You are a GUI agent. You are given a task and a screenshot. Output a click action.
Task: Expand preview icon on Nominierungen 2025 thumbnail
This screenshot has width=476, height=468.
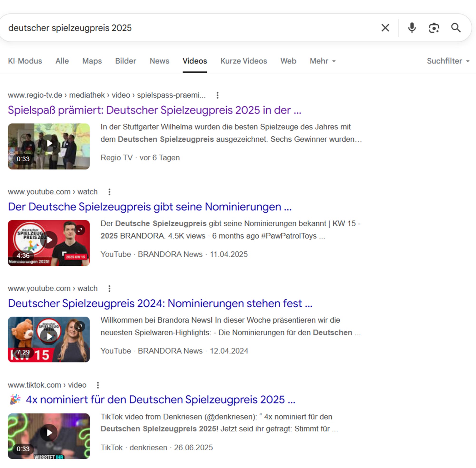coord(80,230)
